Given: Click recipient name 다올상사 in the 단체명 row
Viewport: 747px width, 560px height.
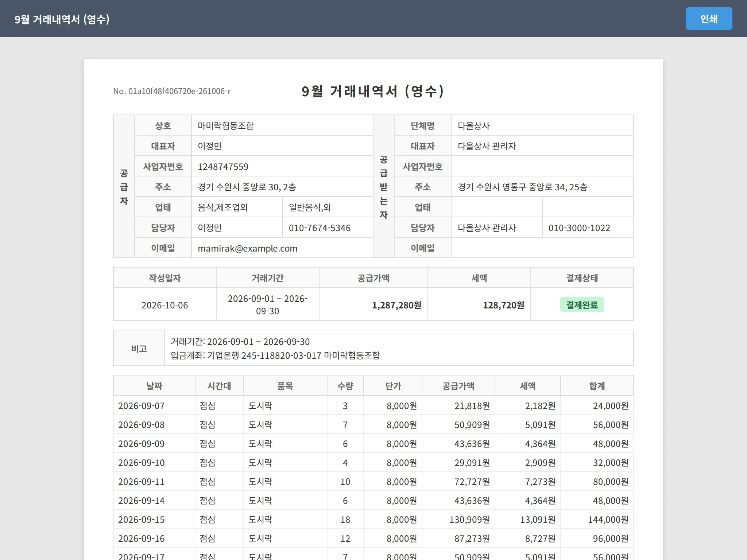Looking at the screenshot, I should [473, 126].
